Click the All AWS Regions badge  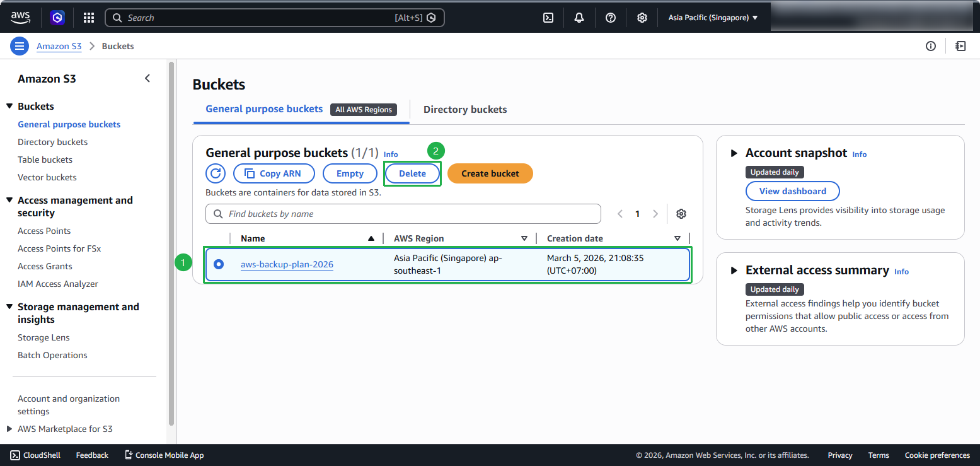pos(364,110)
